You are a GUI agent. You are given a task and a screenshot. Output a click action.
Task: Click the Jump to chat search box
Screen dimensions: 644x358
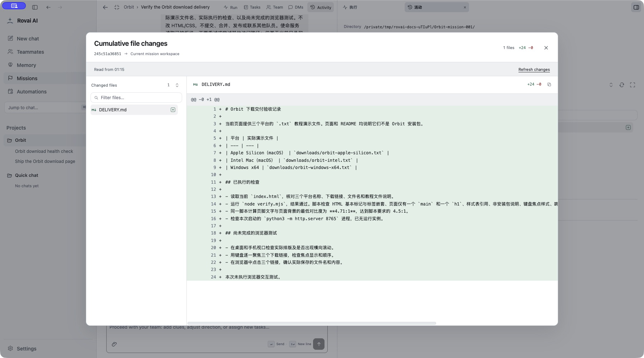click(x=45, y=107)
